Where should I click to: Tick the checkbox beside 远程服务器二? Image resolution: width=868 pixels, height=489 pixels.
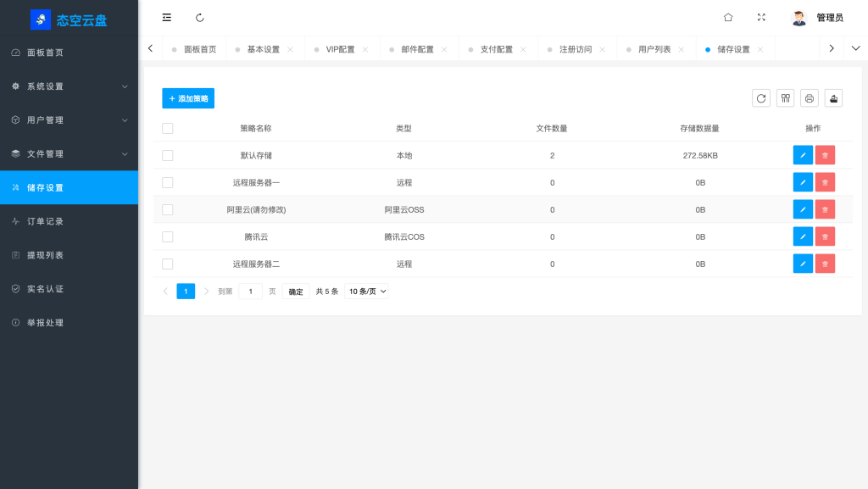pos(167,263)
